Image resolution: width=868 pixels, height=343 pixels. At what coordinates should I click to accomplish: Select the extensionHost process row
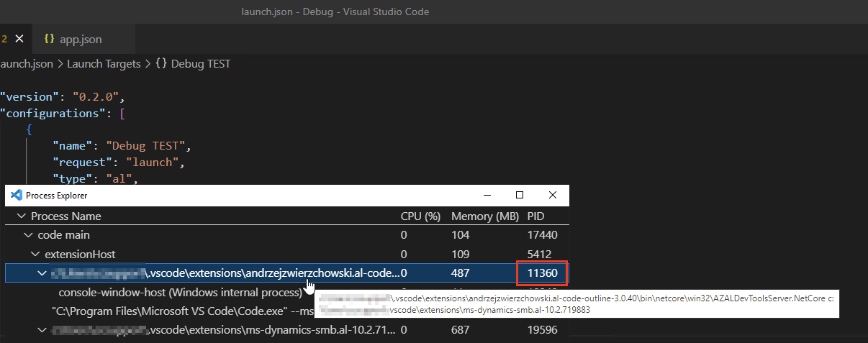[287, 254]
